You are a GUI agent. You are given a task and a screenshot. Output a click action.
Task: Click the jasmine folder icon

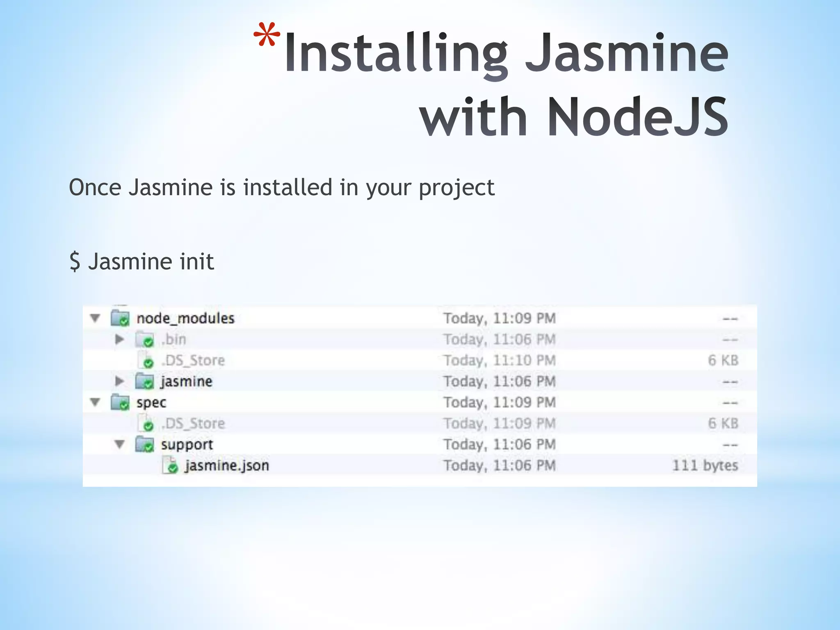point(145,381)
